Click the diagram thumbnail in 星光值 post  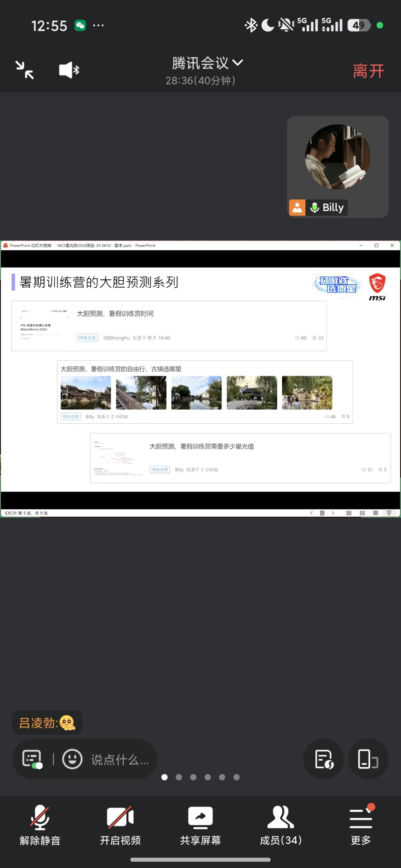(118, 458)
